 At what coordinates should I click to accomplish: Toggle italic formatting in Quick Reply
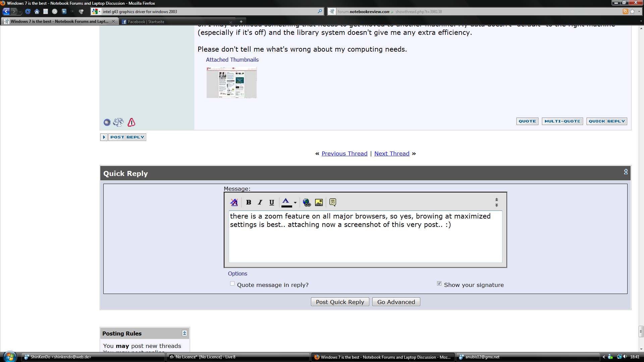pos(260,202)
